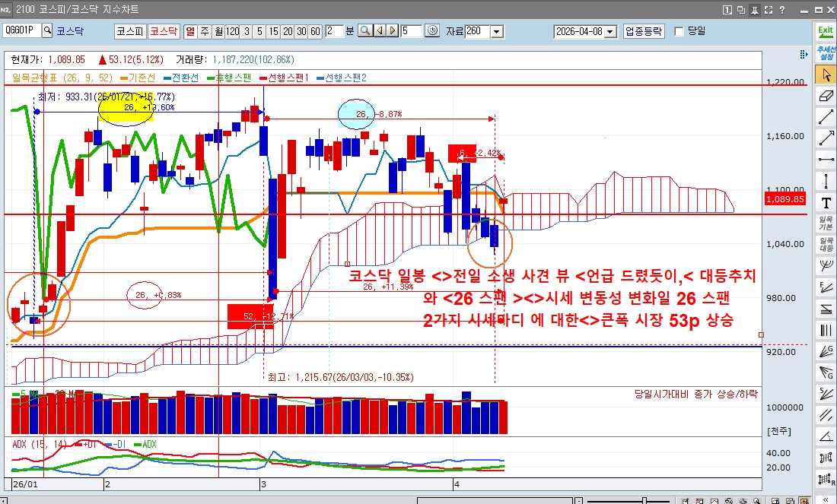Image resolution: width=837 pixels, height=504 pixels.
Task: Select Gann fan downward tool
Action: click(x=826, y=372)
